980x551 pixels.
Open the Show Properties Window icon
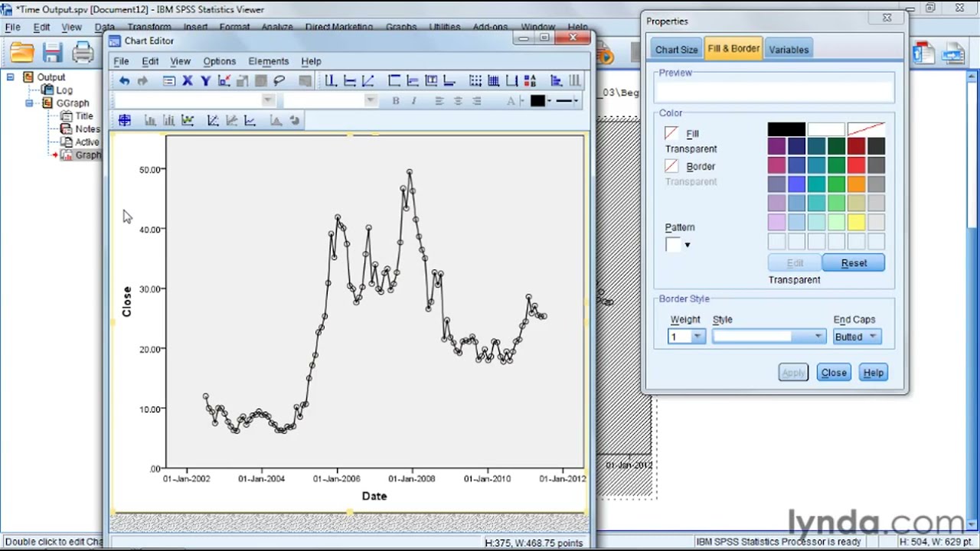pyautogui.click(x=169, y=81)
